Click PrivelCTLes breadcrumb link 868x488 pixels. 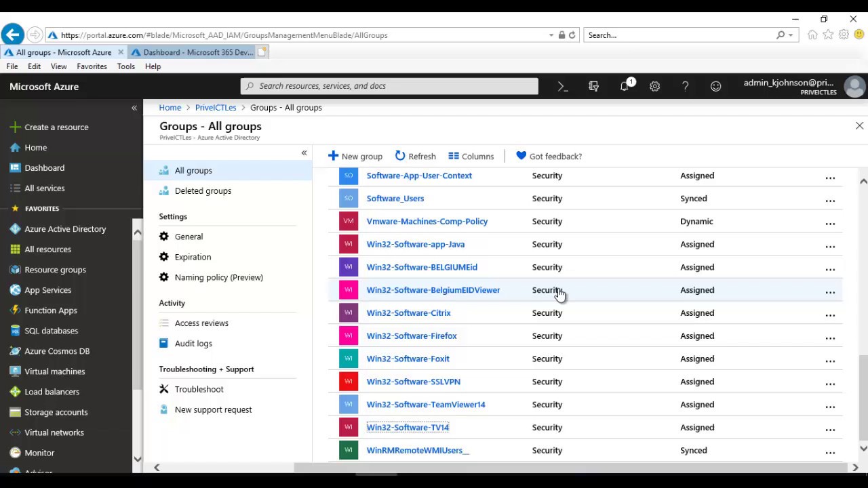pos(216,107)
